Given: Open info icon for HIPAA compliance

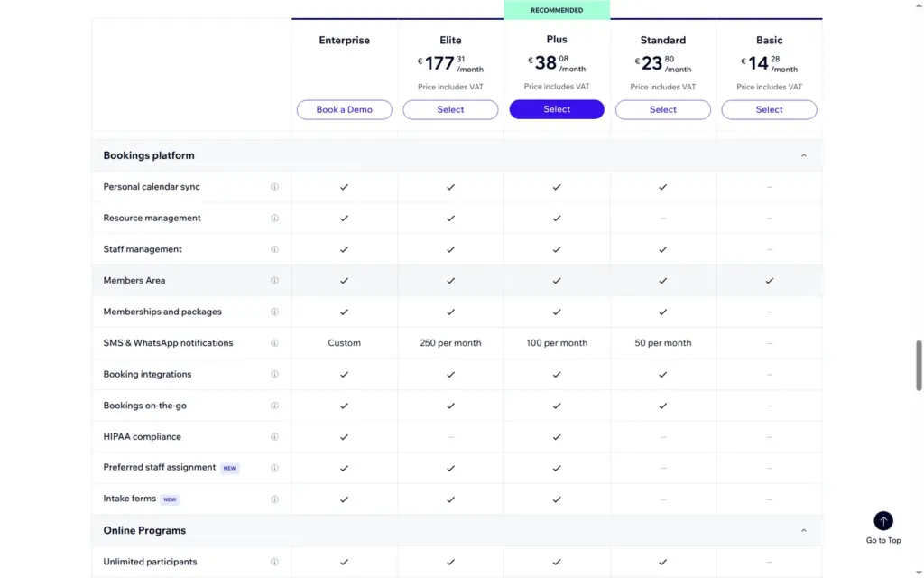Looking at the screenshot, I should point(274,437).
